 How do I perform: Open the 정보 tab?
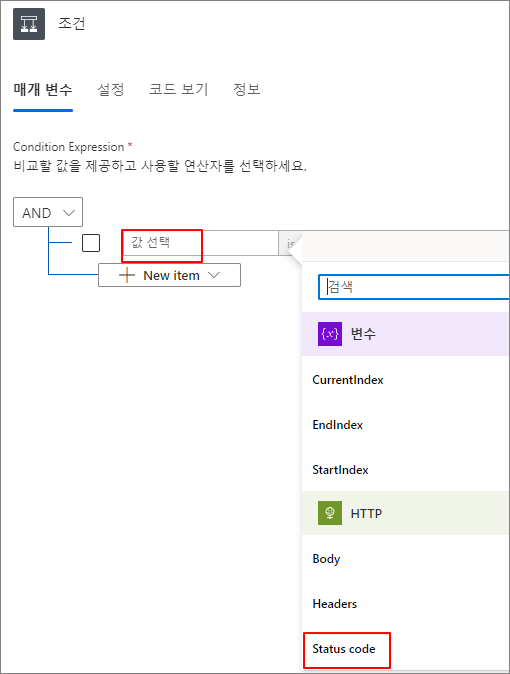pos(246,89)
